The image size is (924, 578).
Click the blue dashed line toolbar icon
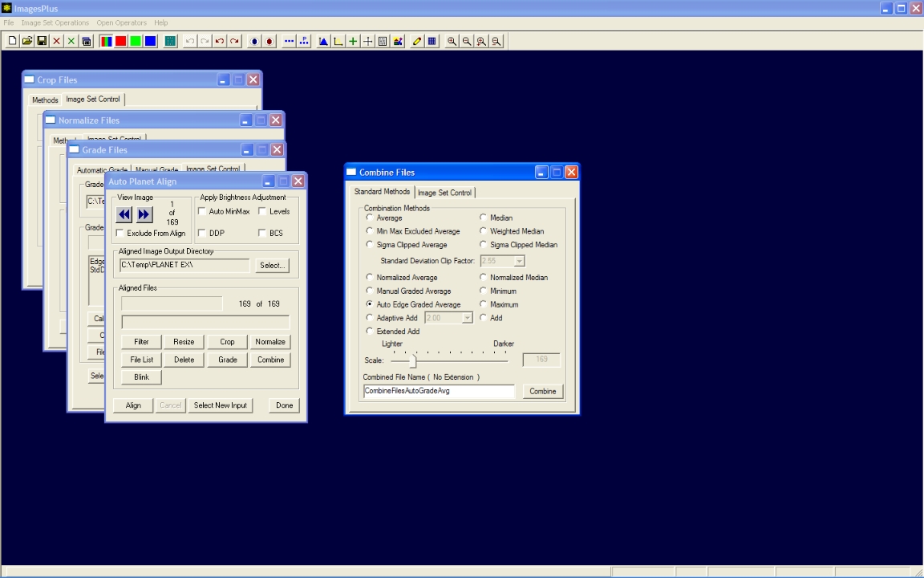[290, 41]
